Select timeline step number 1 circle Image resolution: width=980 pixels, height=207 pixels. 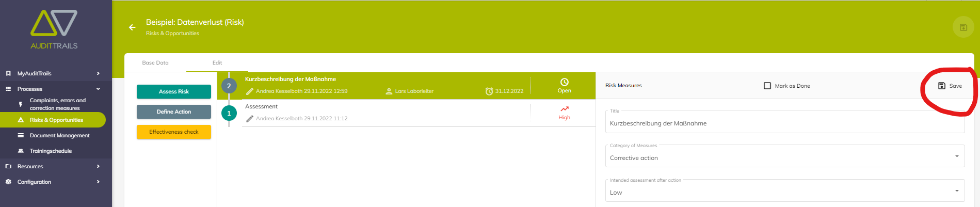point(229,113)
